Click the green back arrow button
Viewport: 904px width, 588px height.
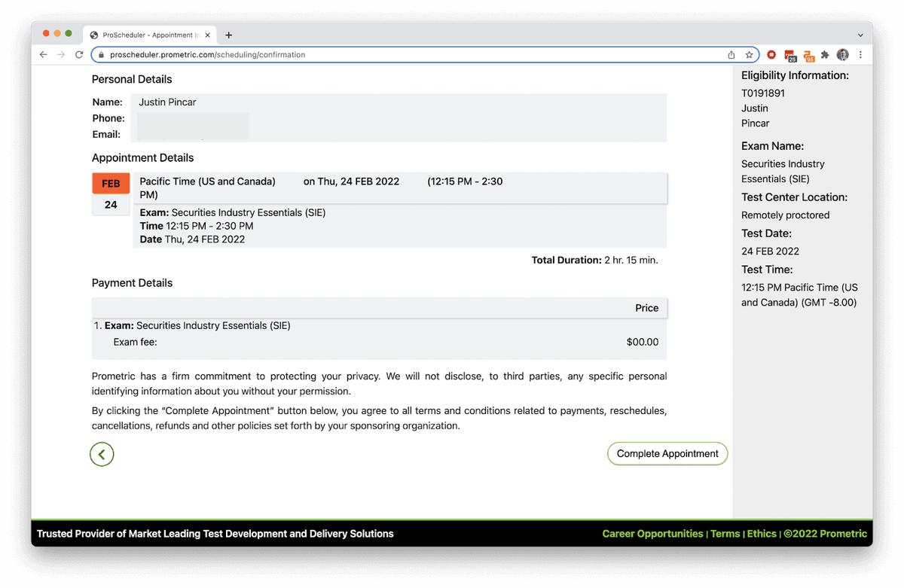[x=102, y=454]
